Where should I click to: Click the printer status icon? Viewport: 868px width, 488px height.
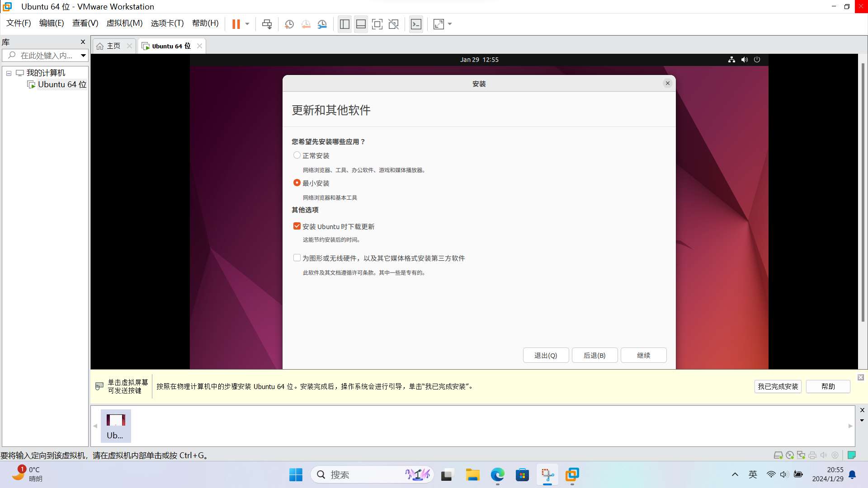[812, 455]
